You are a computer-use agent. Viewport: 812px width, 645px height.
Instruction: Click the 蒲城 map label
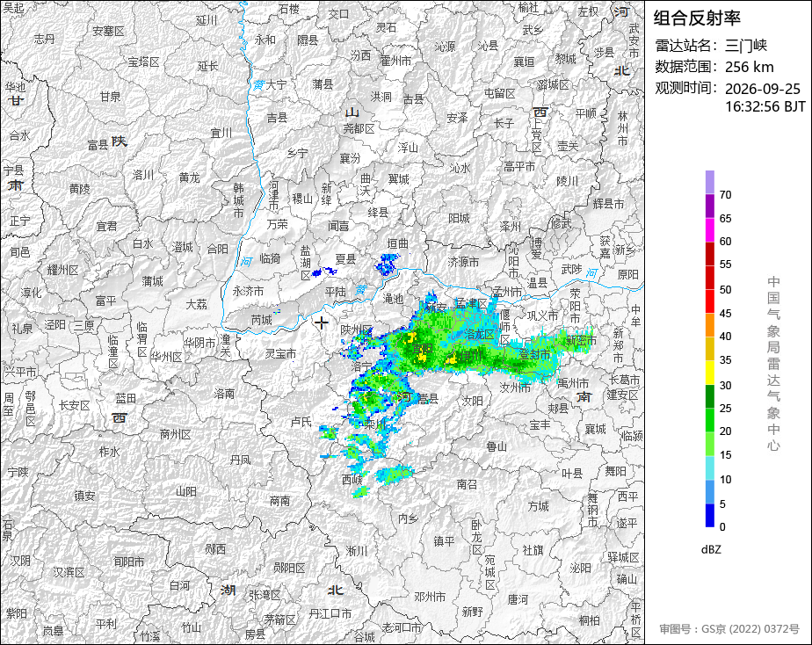pyautogui.click(x=152, y=280)
